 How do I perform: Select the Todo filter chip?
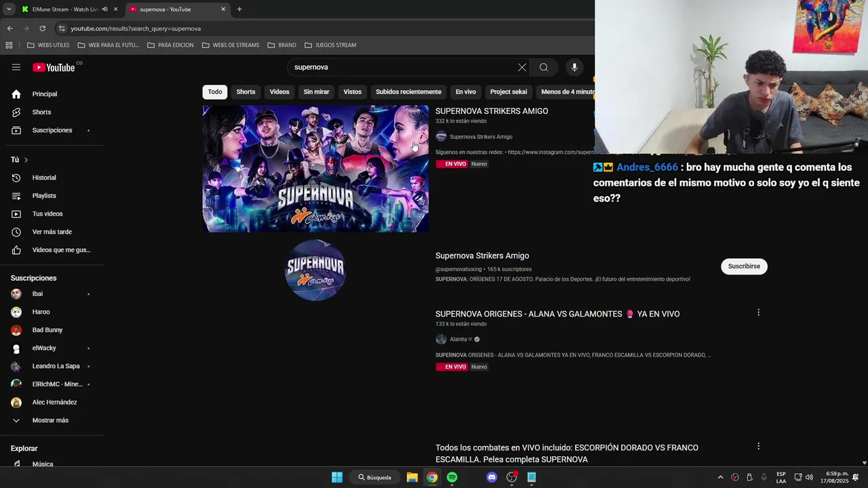(x=215, y=92)
